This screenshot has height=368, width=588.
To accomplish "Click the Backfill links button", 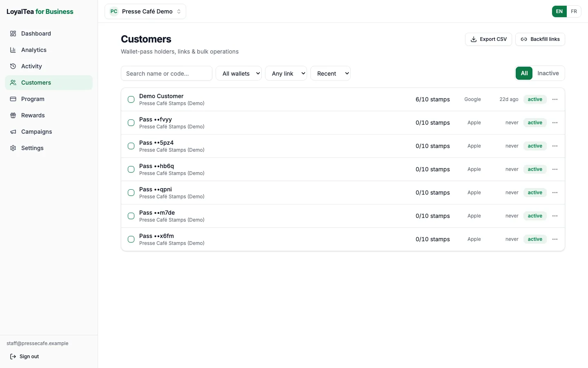I will (540, 39).
